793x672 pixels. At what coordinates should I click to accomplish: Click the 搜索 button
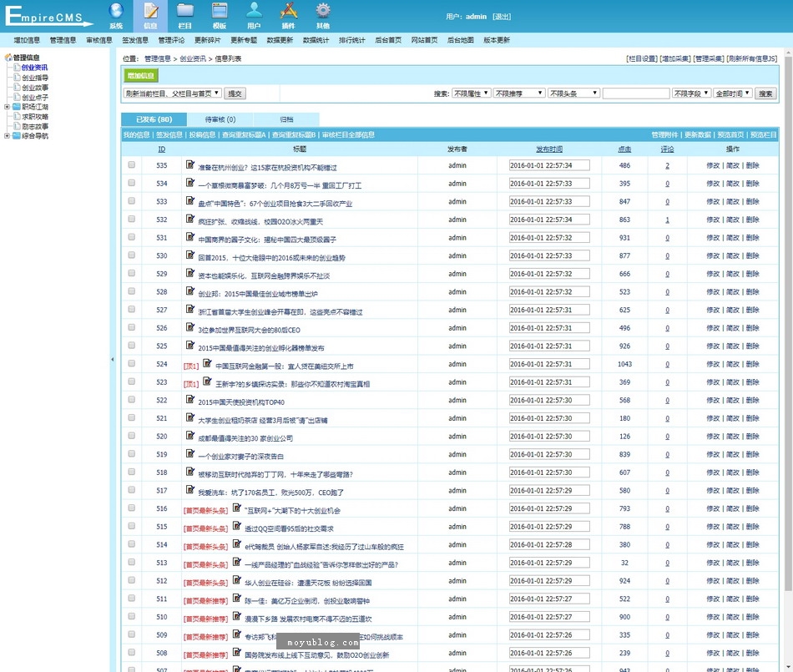765,93
